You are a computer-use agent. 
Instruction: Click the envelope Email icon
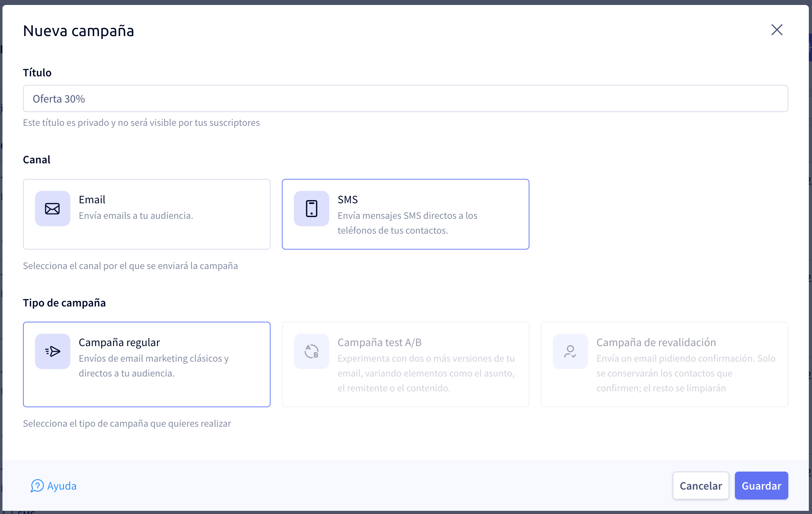(x=52, y=209)
